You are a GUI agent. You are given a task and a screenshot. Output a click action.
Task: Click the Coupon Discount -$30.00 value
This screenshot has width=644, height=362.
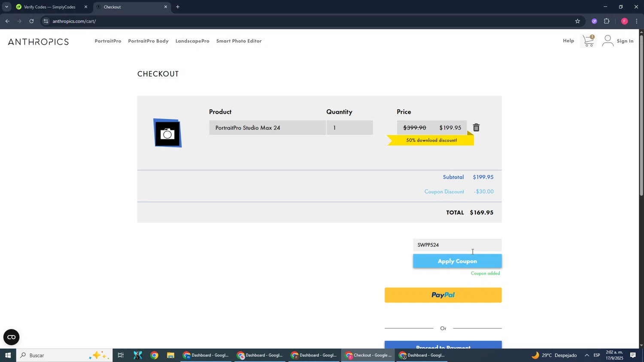(x=484, y=192)
